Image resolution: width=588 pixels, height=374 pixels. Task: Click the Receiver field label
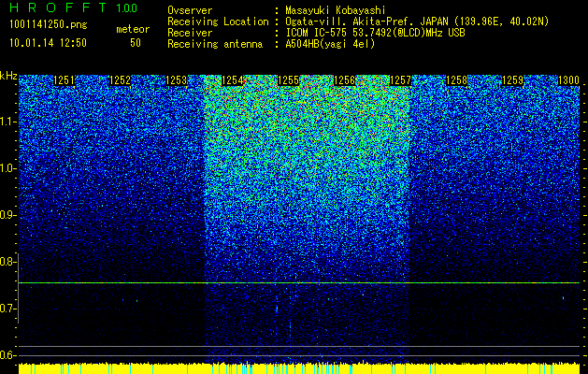pos(190,33)
